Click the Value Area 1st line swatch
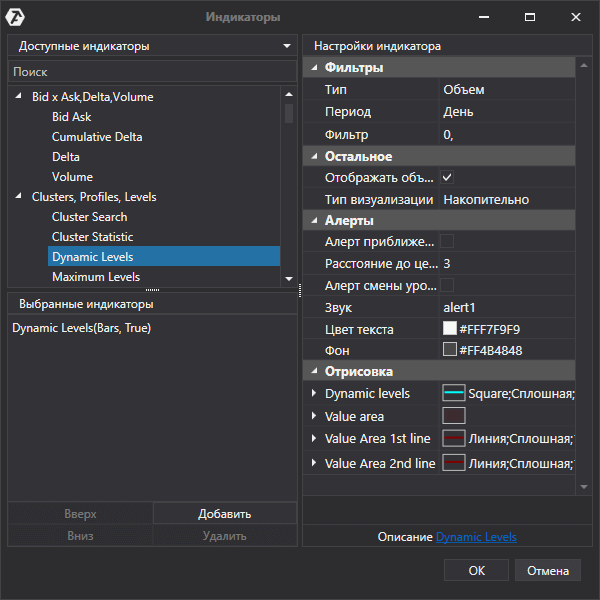 pos(454,439)
